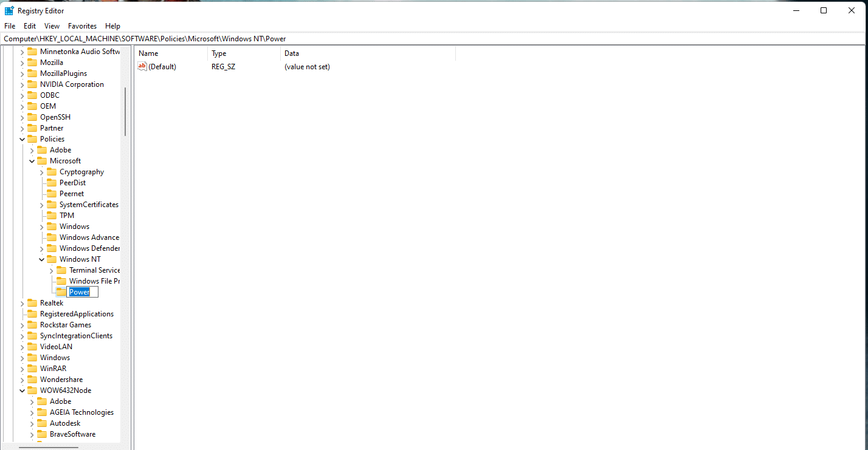Screen dimensions: 868x450
Task: Select the Windows Advanced key
Action: point(89,237)
